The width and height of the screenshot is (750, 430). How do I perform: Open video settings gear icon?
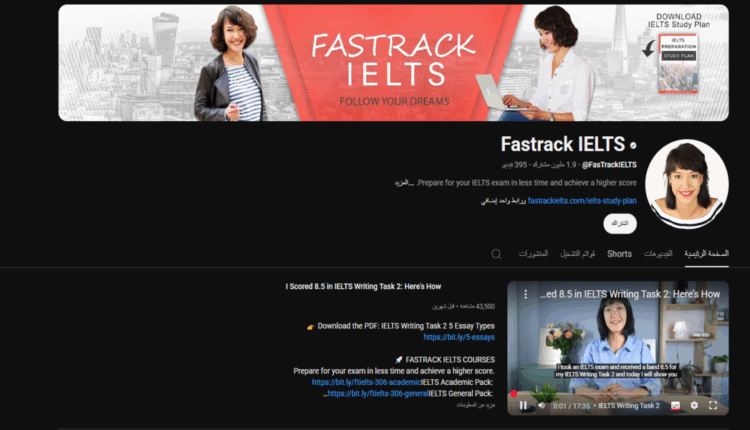pos(694,406)
